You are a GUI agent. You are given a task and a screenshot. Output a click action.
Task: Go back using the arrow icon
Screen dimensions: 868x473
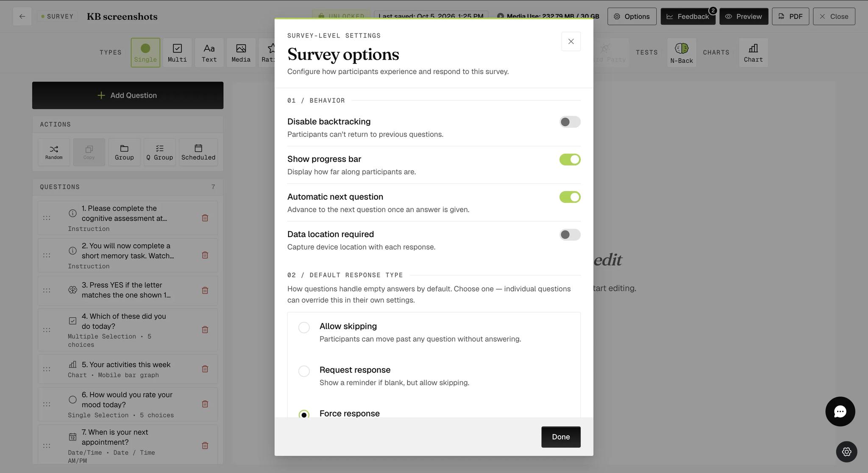click(x=22, y=17)
